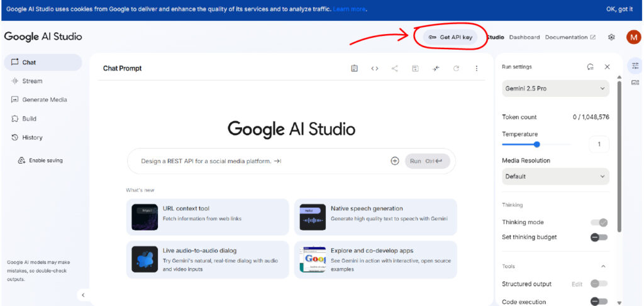Screen dimensions: 644x306
Task: Click the Temperature slider handle
Action: (x=536, y=144)
